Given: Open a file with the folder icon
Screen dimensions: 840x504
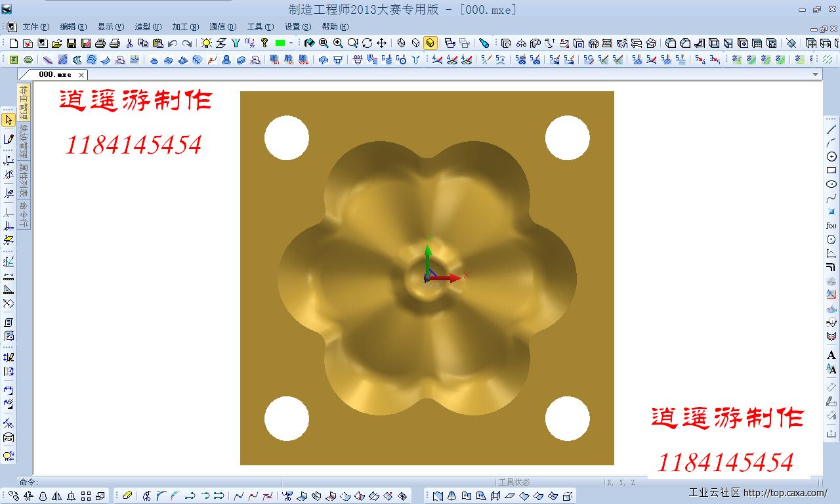Looking at the screenshot, I should click(x=57, y=43).
